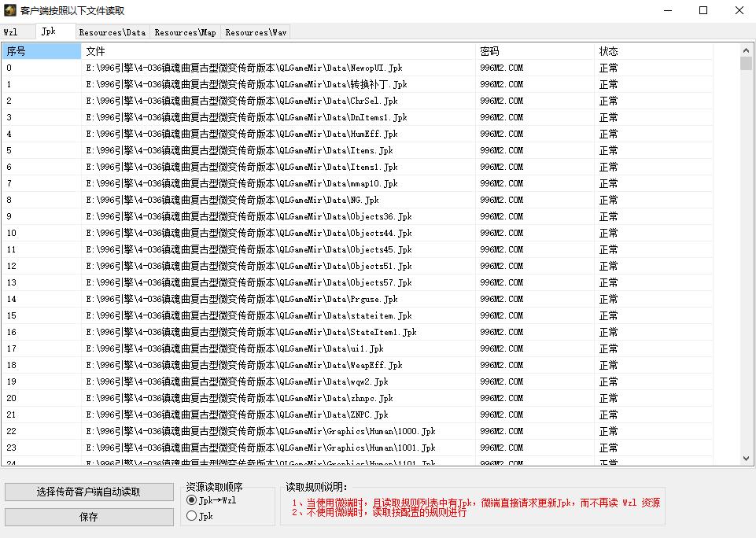Click the 密码 column header
Screen dimensions: 756x538
[535, 51]
